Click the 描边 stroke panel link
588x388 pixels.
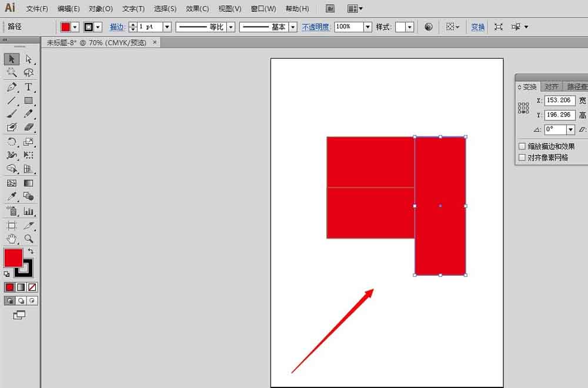click(116, 27)
